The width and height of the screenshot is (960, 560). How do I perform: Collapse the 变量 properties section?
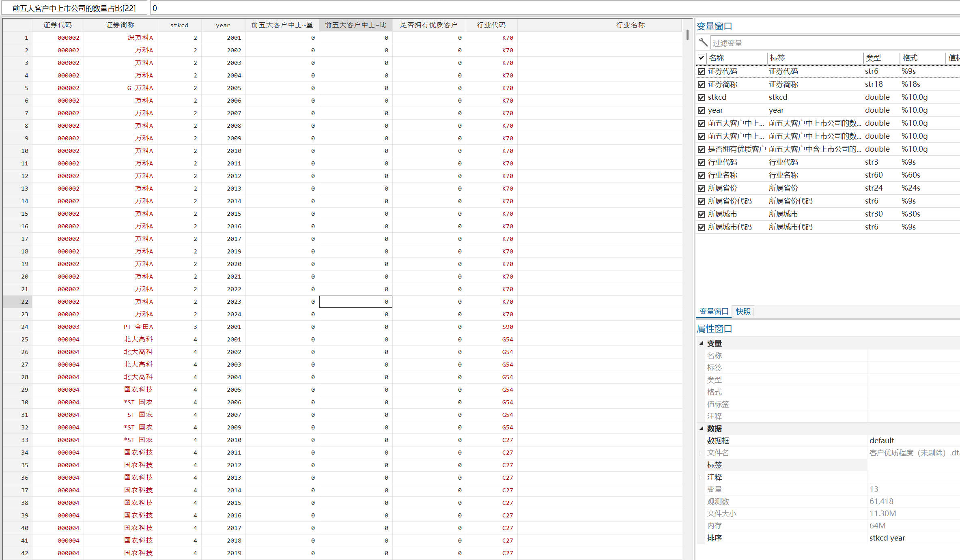tap(701, 343)
